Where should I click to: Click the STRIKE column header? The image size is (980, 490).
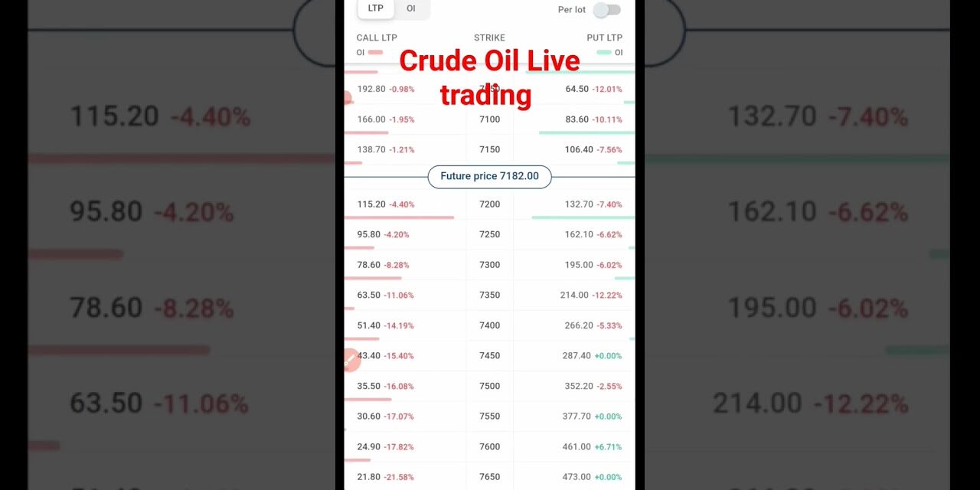(x=489, y=38)
